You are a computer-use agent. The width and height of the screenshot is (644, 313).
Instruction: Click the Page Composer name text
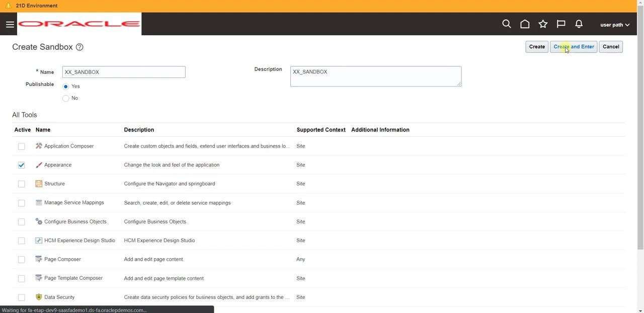(62, 259)
